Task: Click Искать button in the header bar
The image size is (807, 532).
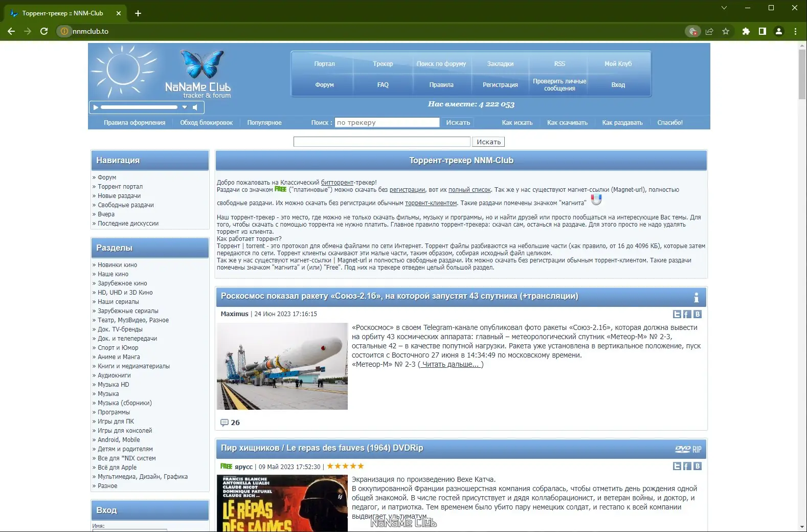Action: pyautogui.click(x=458, y=123)
